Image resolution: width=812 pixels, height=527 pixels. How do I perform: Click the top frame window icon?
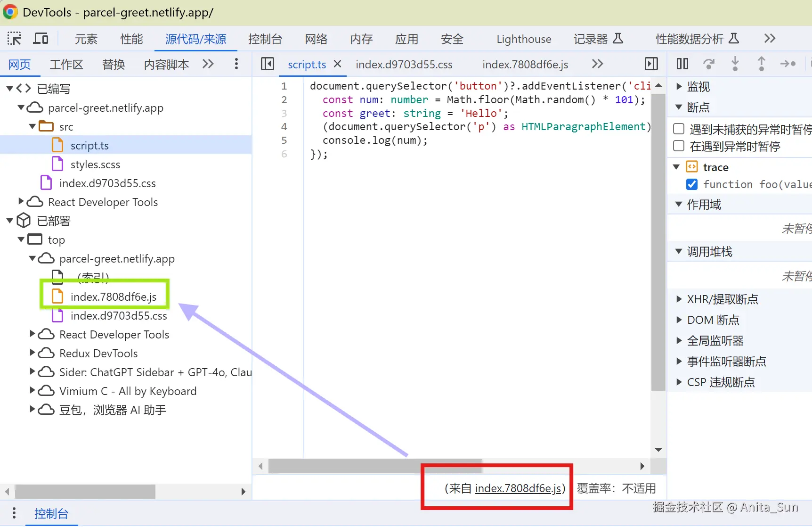coord(35,239)
